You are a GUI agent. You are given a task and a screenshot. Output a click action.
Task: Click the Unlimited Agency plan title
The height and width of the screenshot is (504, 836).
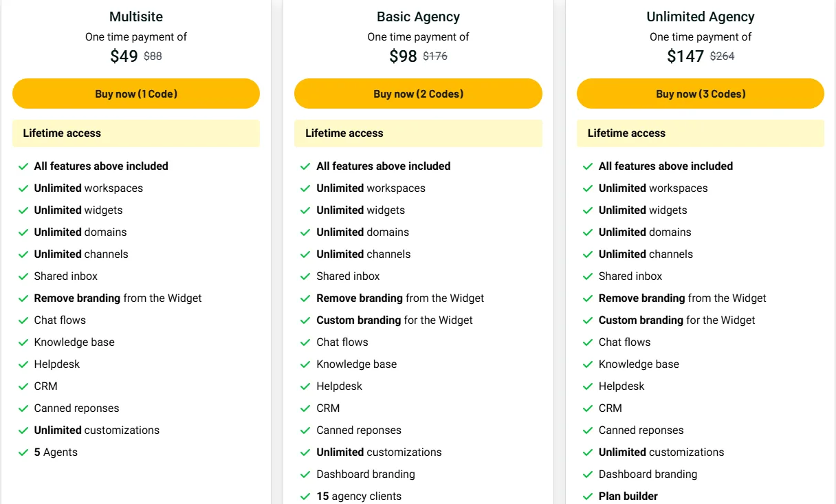(x=701, y=17)
